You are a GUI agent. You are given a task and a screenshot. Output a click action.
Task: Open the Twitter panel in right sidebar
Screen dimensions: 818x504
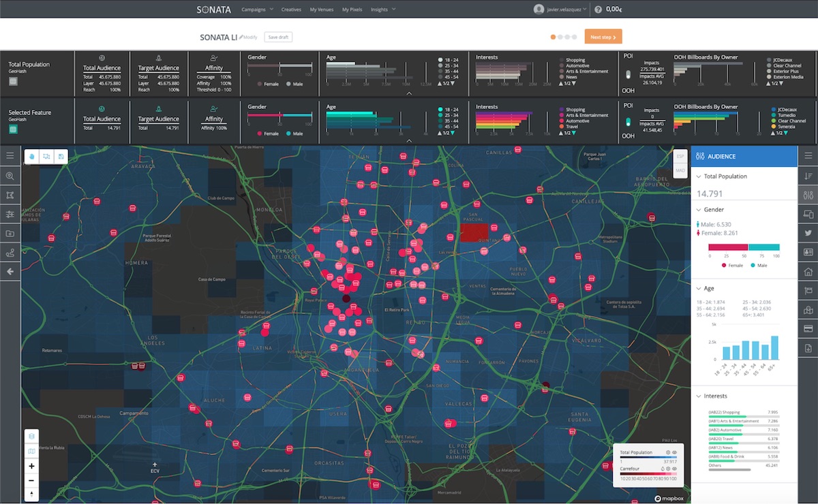[x=808, y=233]
